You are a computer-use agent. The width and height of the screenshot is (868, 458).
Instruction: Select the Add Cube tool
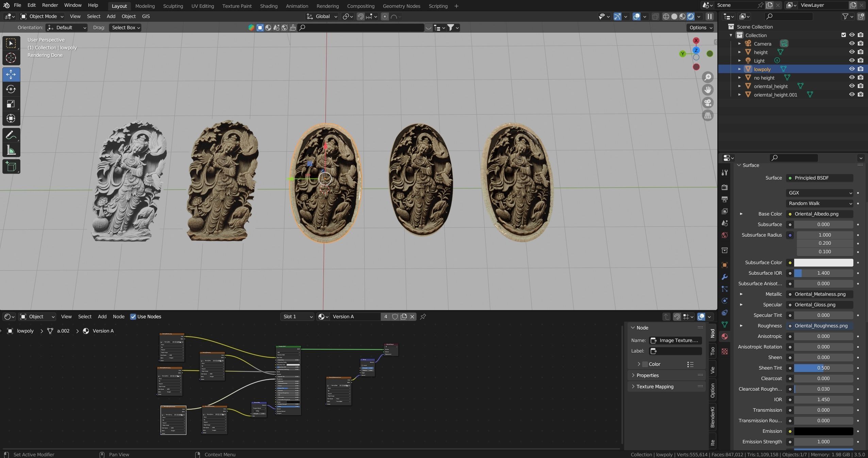[11, 167]
